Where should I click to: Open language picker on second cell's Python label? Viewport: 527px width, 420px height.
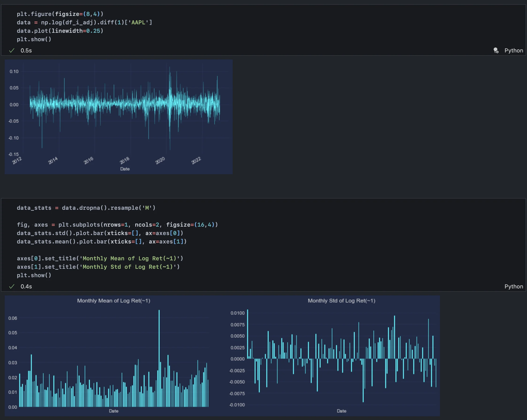point(514,286)
